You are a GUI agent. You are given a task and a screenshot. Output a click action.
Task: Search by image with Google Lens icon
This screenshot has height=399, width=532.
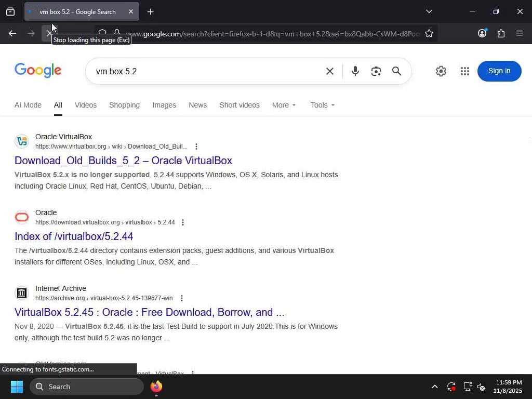[x=376, y=71]
